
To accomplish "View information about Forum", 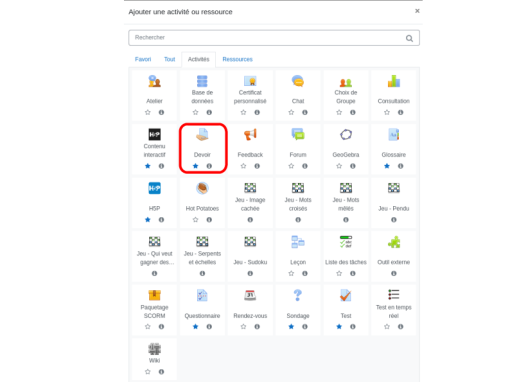I will (x=305, y=166).
